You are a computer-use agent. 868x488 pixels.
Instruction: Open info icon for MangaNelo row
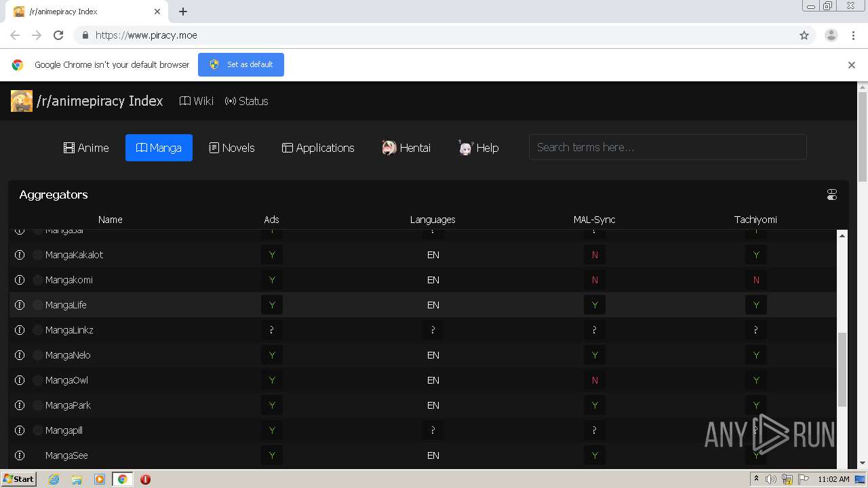pos(20,355)
